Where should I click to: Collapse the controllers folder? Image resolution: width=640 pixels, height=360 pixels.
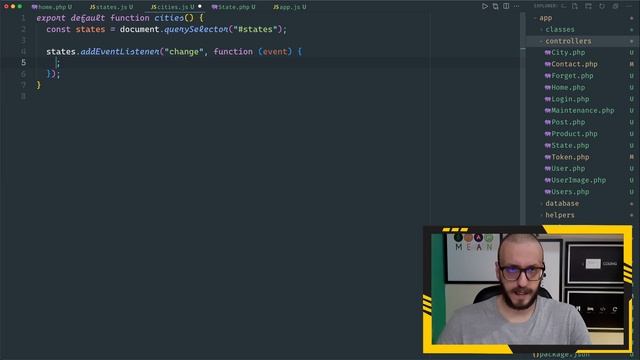pos(568,41)
